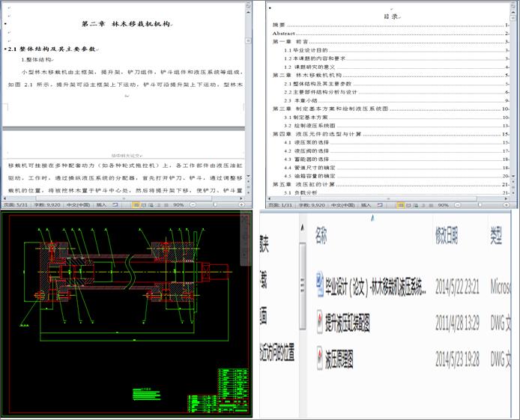Click heading 2.1 整体结构及其主要参数

pos(52,49)
